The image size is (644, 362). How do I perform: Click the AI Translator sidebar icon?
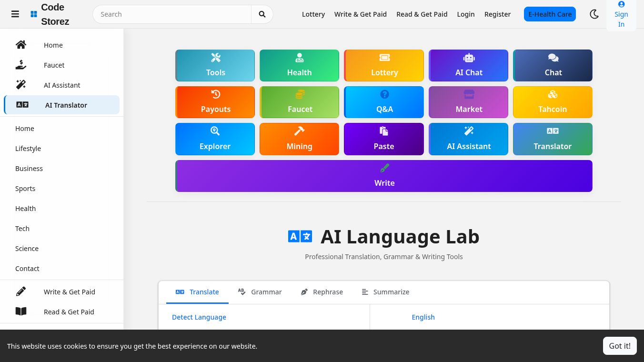pyautogui.click(x=22, y=105)
